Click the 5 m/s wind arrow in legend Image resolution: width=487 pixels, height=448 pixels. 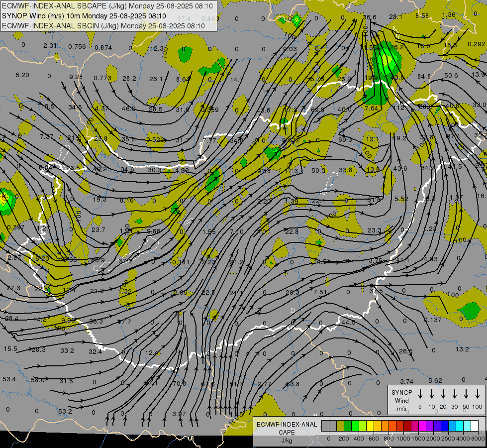click(x=420, y=393)
